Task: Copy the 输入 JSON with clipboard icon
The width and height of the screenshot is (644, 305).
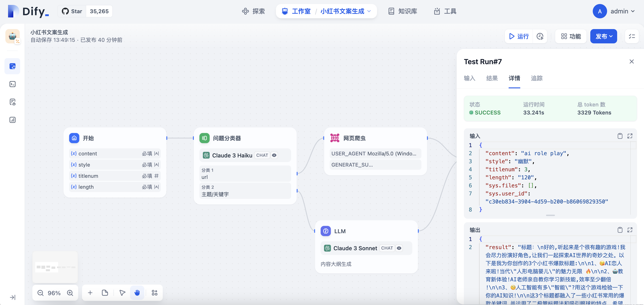Action: click(620, 136)
